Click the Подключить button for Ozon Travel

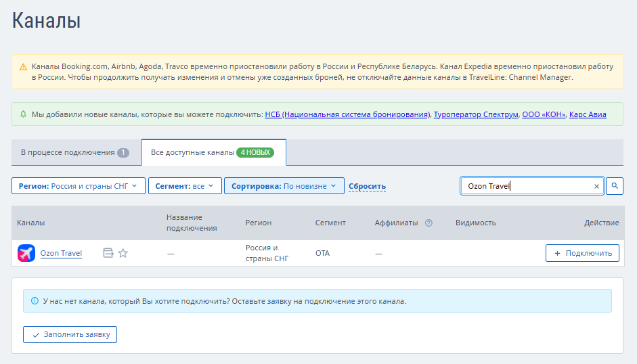point(582,253)
